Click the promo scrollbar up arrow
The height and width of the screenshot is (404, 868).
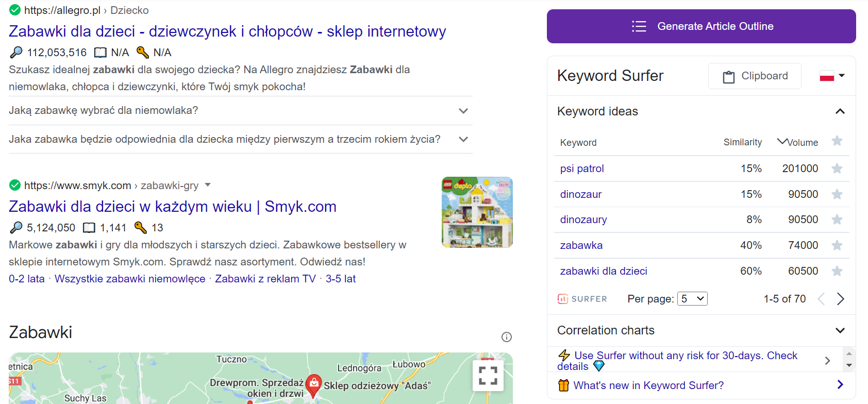point(849,354)
